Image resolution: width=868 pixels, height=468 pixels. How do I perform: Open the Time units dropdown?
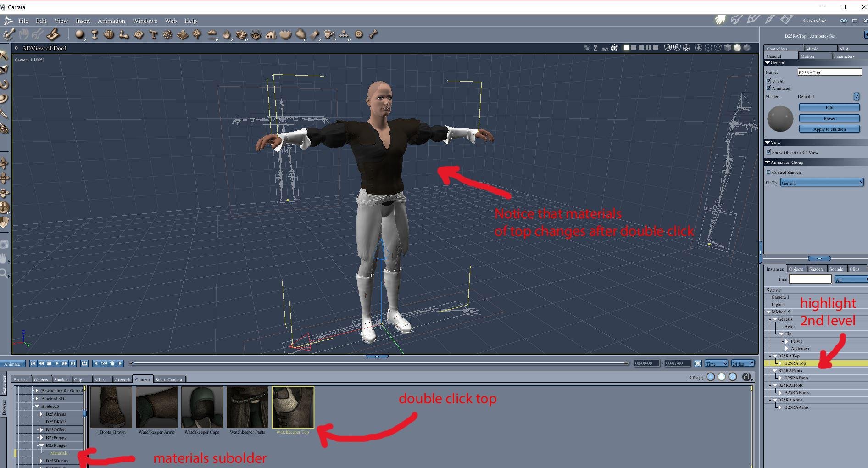pos(716,363)
